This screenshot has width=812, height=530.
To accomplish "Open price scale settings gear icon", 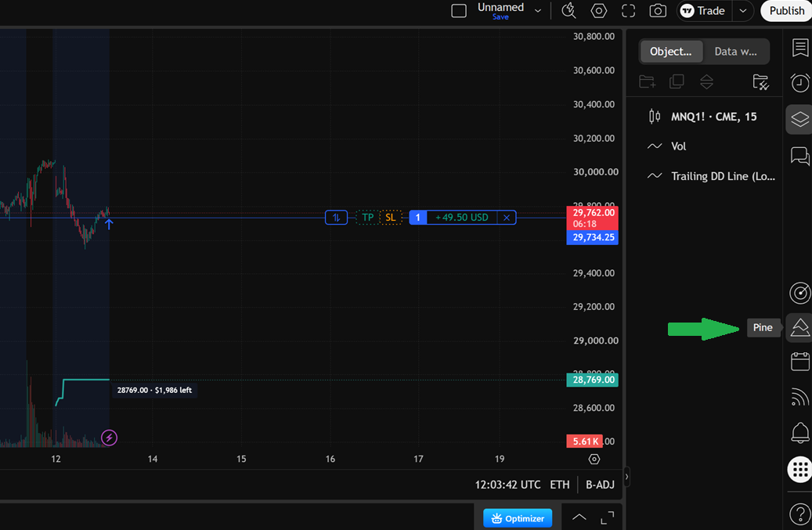I will click(594, 459).
